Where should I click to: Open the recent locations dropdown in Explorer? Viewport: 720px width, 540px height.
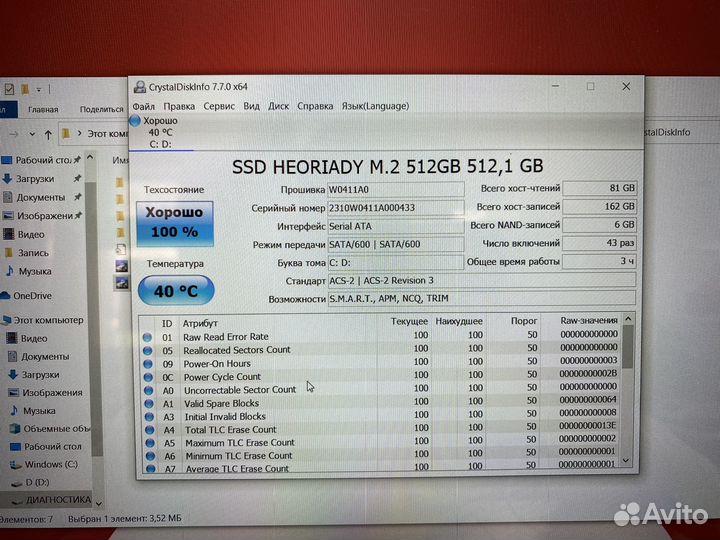(x=32, y=134)
